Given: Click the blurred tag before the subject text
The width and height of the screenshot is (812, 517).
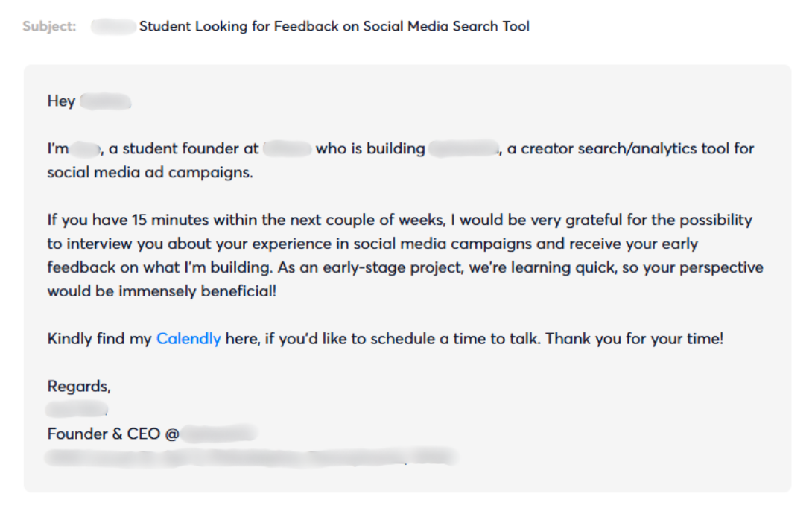Looking at the screenshot, I should click(x=113, y=26).
